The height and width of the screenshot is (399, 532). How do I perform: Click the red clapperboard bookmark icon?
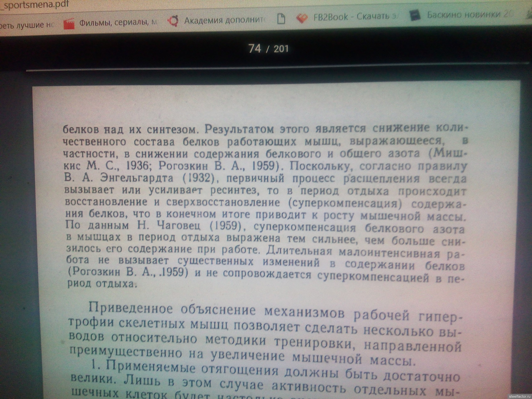pos(69,24)
